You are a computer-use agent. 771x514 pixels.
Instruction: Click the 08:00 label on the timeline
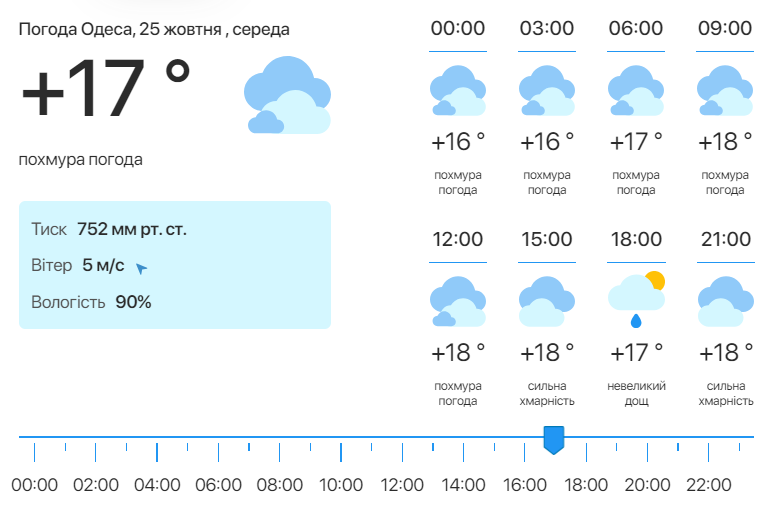tap(280, 485)
